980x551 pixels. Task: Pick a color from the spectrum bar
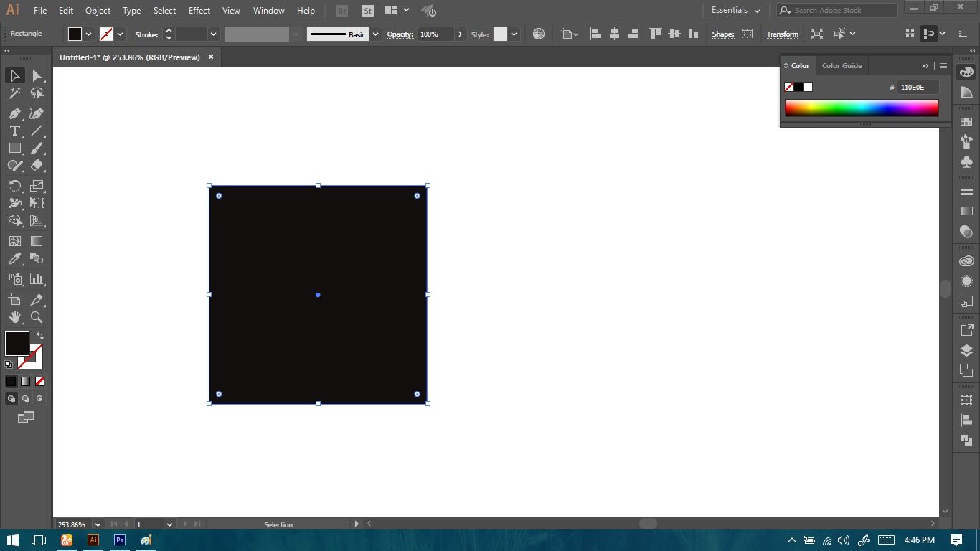pyautogui.click(x=862, y=108)
